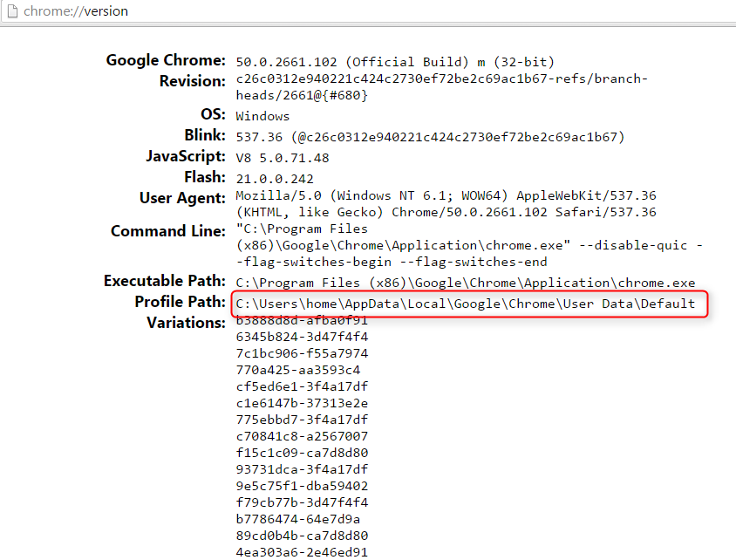Click the variation 4ea303a6-2e46ed91
This screenshot has height=560, width=736.
pos(302,552)
